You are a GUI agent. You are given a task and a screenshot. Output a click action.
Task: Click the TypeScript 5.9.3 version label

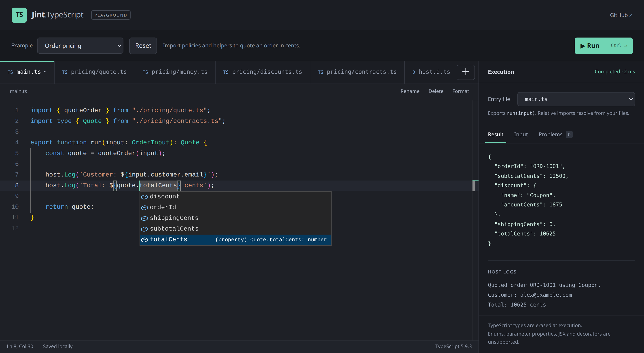coord(453,346)
